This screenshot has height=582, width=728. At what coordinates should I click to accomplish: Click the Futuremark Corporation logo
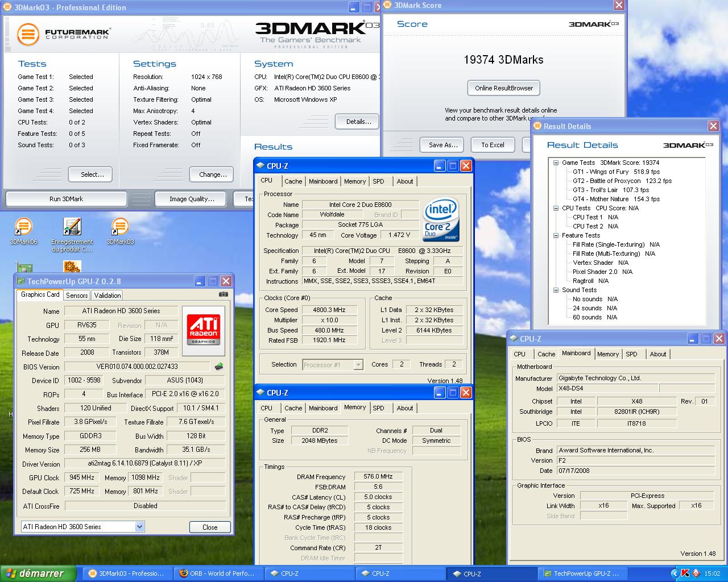63,34
